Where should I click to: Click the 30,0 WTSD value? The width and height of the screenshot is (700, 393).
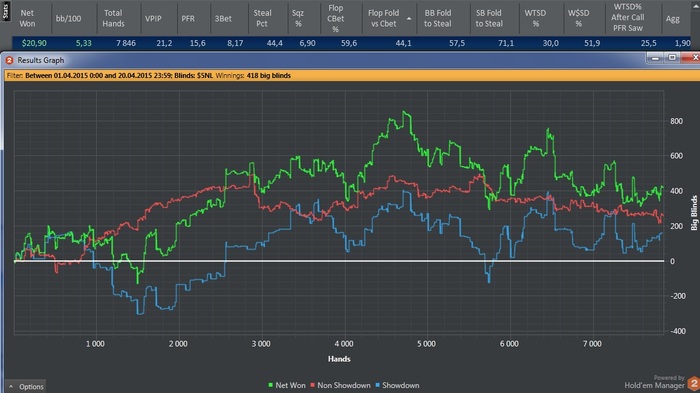550,43
